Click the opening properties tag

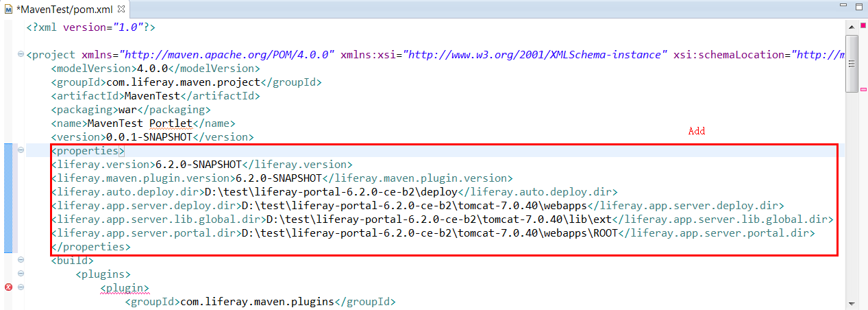(x=88, y=151)
